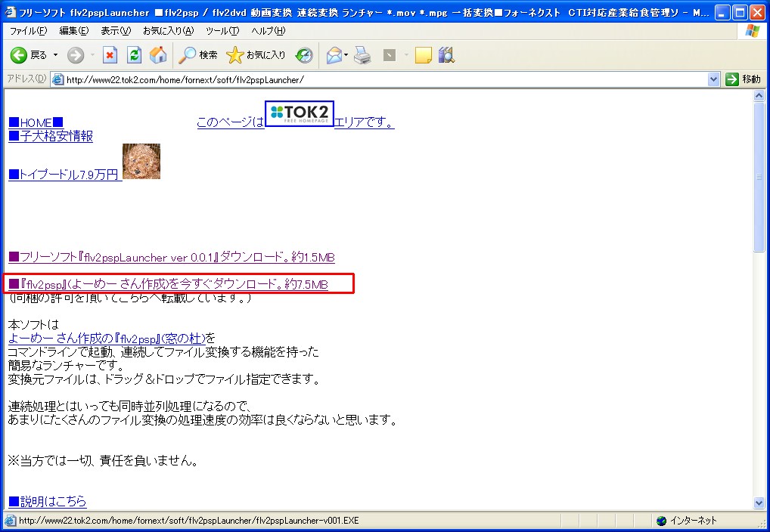Click the Mail envelope icon
Image resolution: width=770 pixels, height=532 pixels.
[334, 55]
